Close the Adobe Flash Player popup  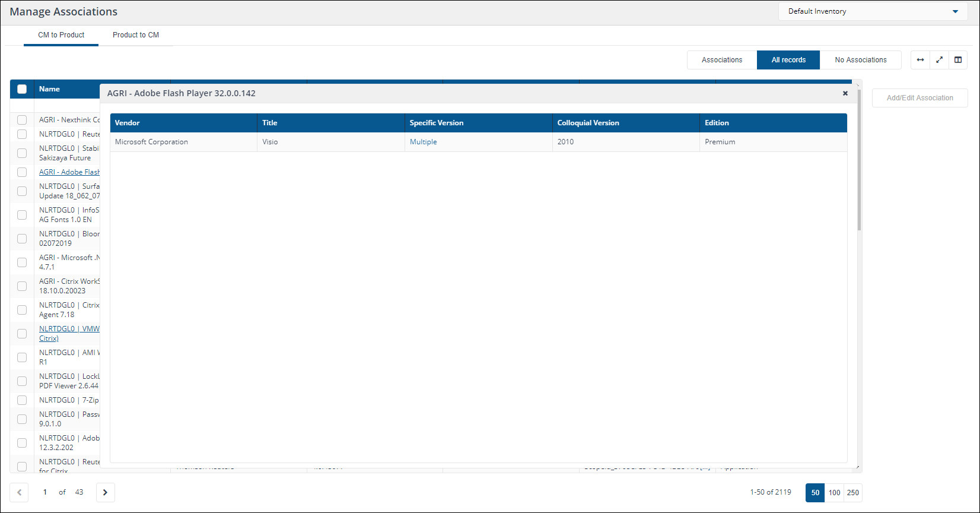[845, 93]
